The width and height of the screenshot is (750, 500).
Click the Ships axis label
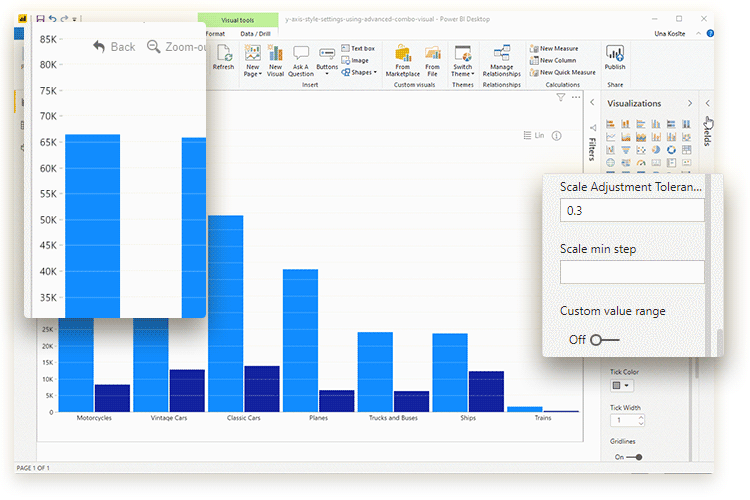pyautogui.click(x=468, y=418)
